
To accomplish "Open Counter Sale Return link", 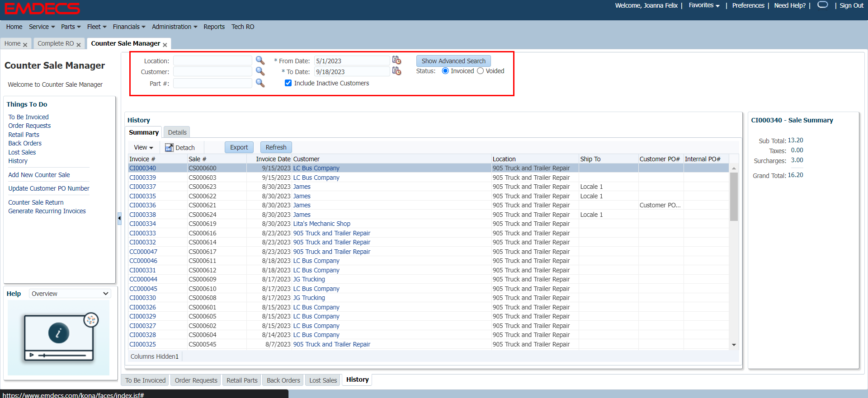I will (36, 202).
